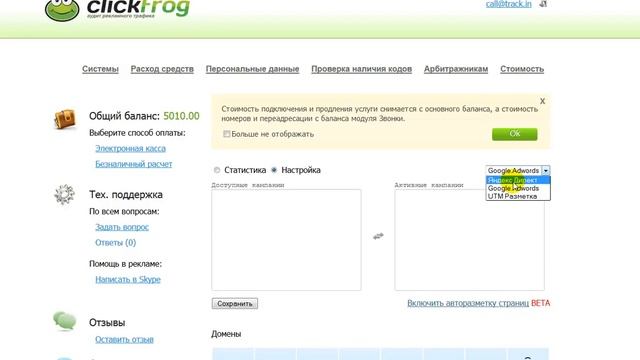640x360 pixels.
Task: Go to Персональные данные section
Action: [x=253, y=69]
